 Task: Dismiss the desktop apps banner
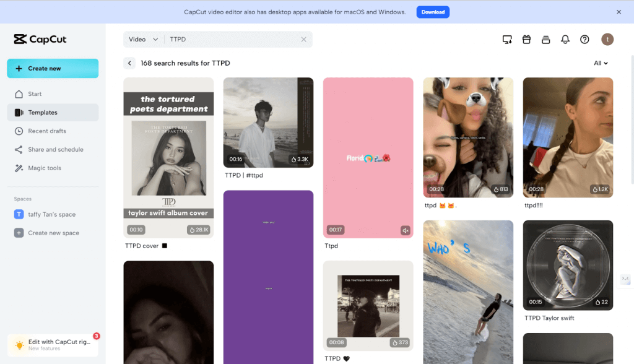click(619, 12)
